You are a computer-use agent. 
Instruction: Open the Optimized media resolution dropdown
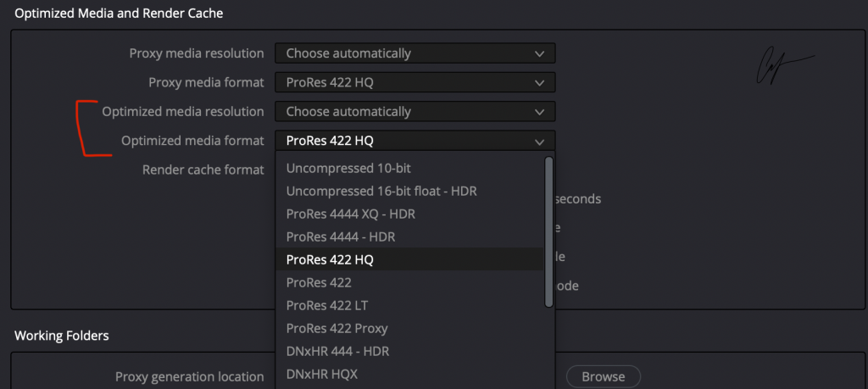[415, 112]
